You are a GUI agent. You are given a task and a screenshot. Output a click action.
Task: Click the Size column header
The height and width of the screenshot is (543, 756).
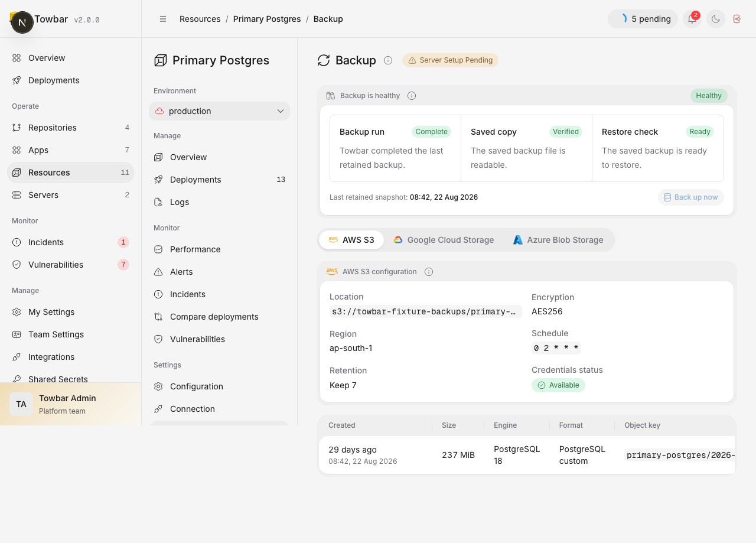click(x=449, y=425)
